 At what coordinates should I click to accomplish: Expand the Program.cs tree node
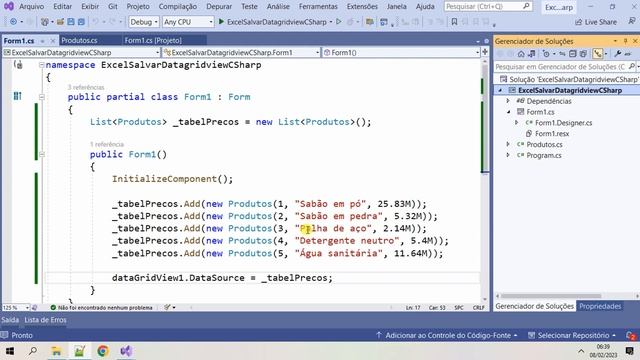tap(508, 155)
